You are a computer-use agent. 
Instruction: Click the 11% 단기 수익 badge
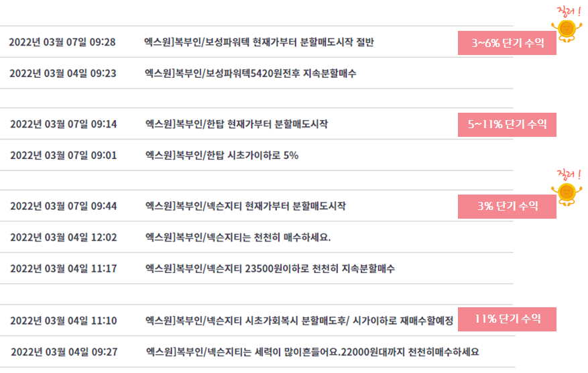tap(507, 319)
